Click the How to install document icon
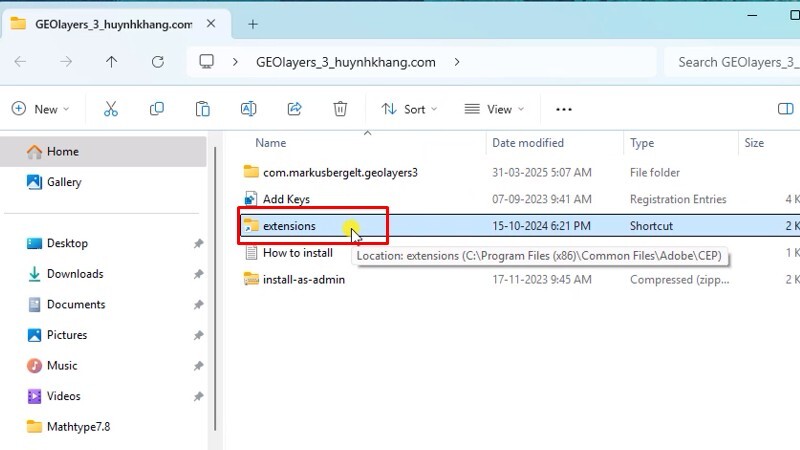This screenshot has width=800, height=450. 251,252
